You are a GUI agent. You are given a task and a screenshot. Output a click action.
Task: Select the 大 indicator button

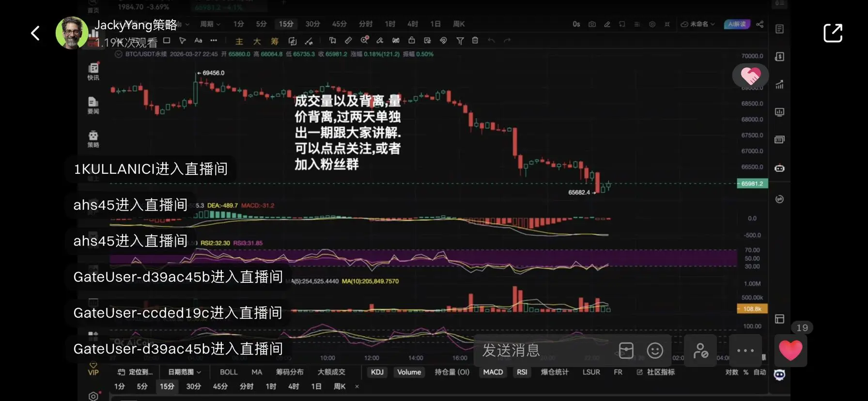(x=257, y=41)
